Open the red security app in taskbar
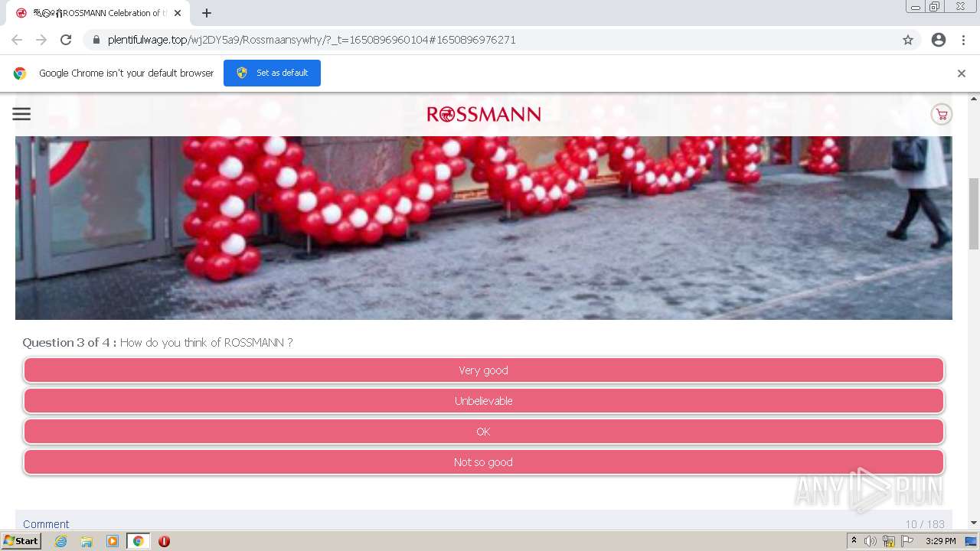The width and height of the screenshot is (980, 551). pos(164,541)
